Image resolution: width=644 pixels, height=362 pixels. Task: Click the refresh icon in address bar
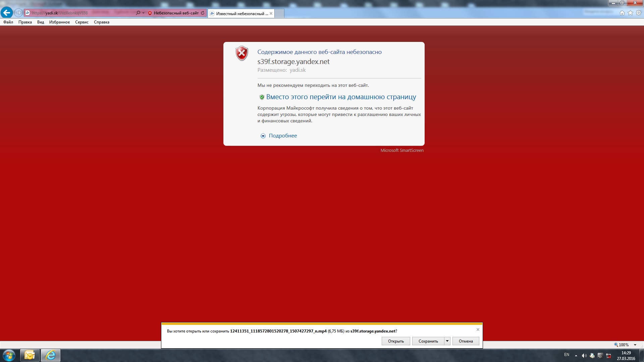(203, 13)
